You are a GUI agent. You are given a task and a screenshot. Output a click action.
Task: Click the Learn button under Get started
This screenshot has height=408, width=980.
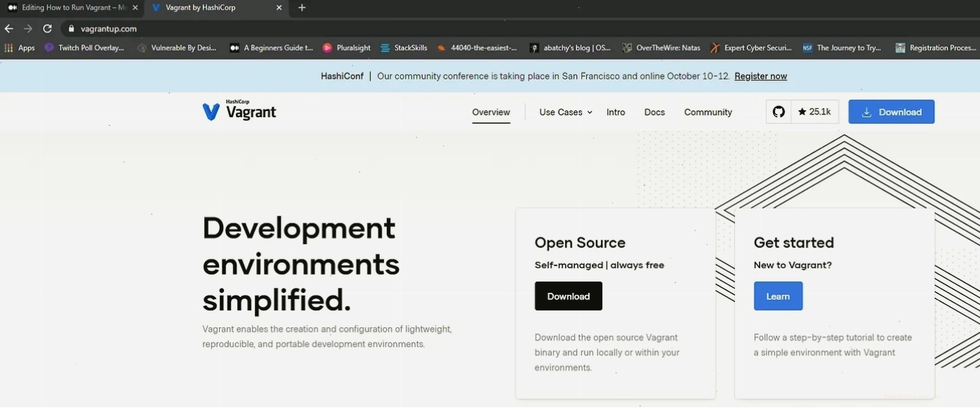click(x=778, y=296)
